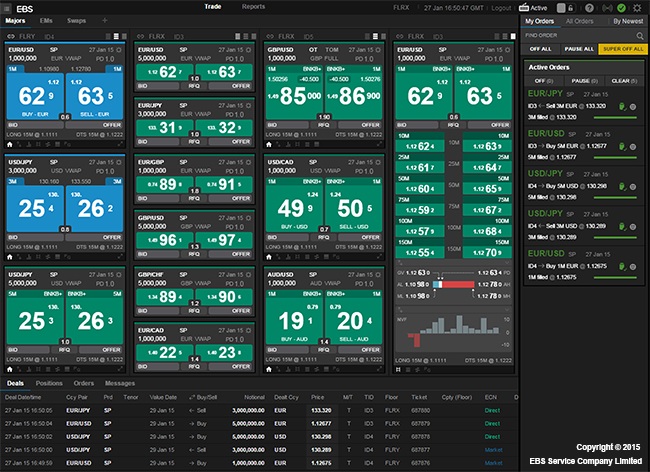The width and height of the screenshot is (650, 472).
Task: Open the Positions tab in bottom panel
Action: point(49,382)
